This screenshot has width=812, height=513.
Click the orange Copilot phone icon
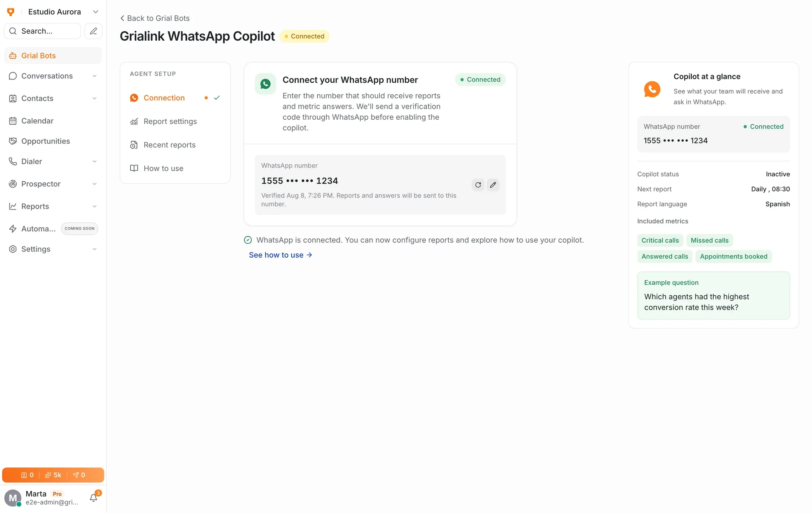click(x=652, y=89)
